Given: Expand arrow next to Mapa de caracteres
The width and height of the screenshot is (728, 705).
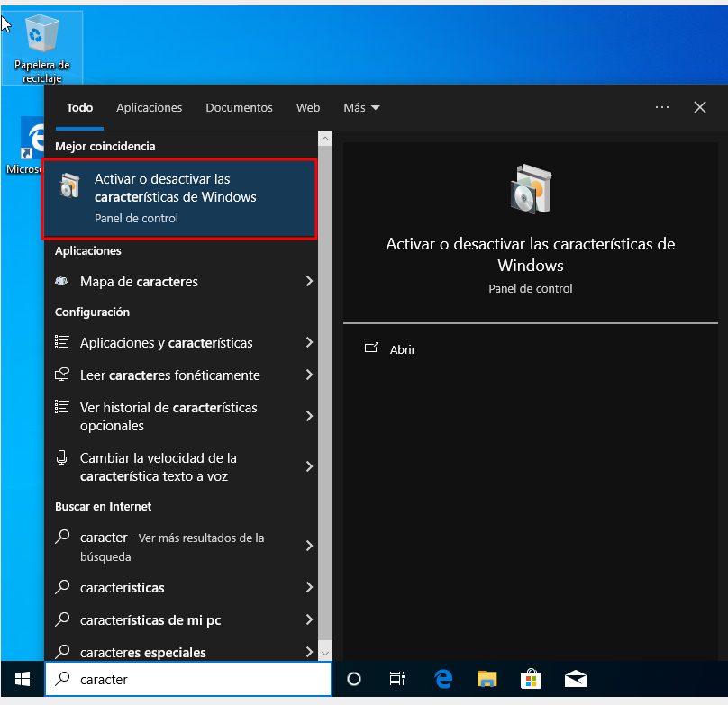Looking at the screenshot, I should (x=309, y=282).
